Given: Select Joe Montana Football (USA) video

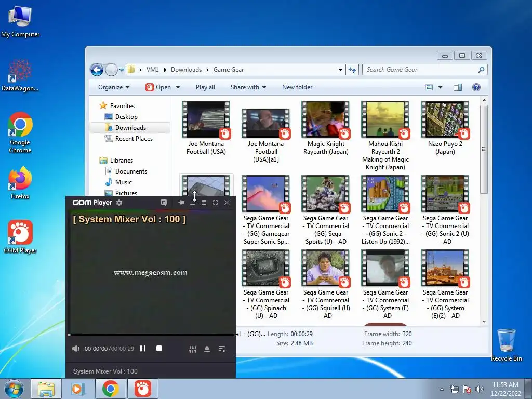Looking at the screenshot, I should [x=206, y=128].
